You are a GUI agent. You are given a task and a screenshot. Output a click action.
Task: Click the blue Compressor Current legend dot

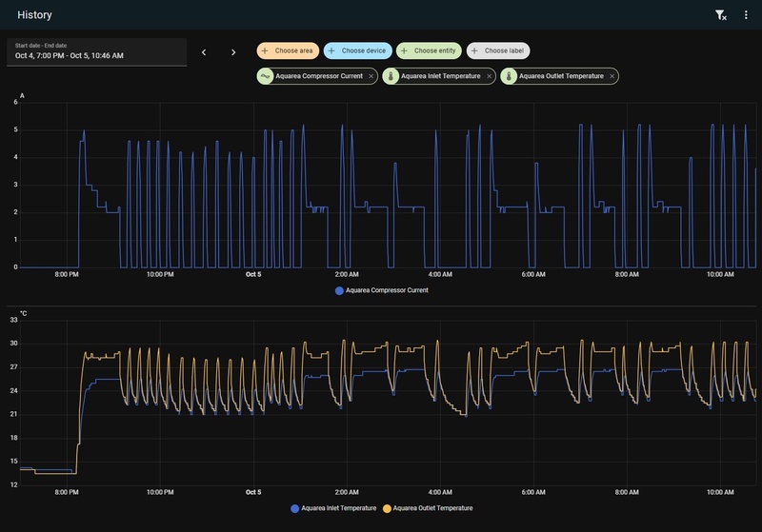(x=339, y=291)
